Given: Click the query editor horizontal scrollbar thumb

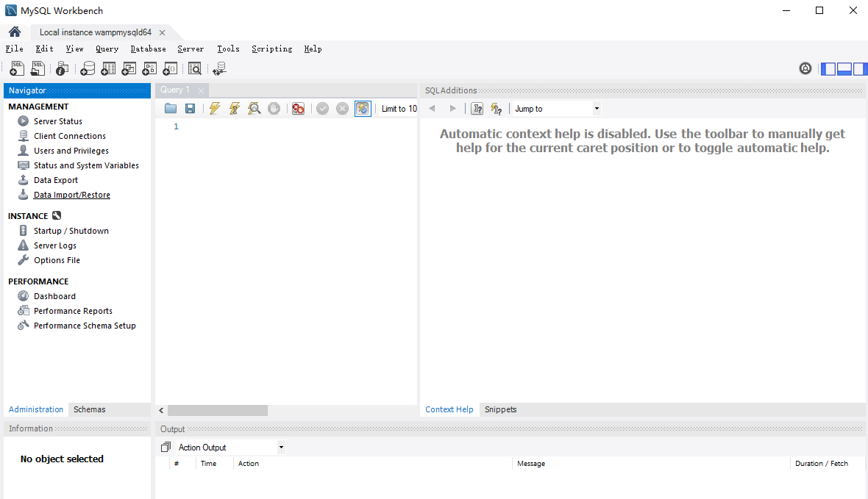Looking at the screenshot, I should 218,410.
